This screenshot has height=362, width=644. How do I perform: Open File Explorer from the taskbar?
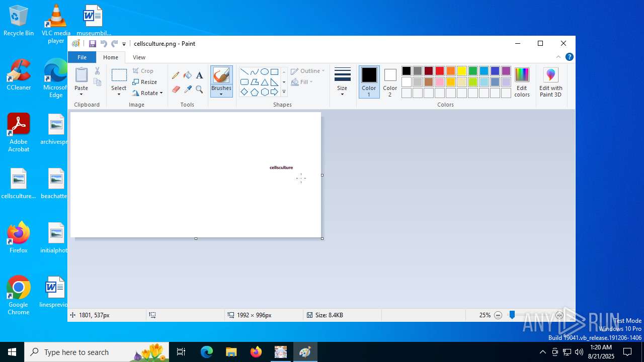point(231,352)
